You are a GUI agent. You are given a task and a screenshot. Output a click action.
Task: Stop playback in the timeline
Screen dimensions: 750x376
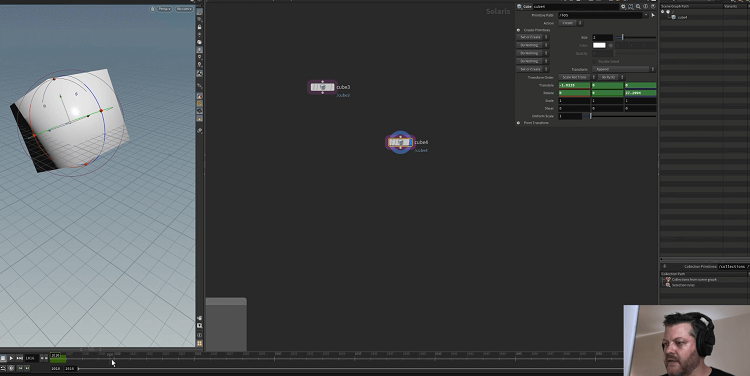coord(3,358)
